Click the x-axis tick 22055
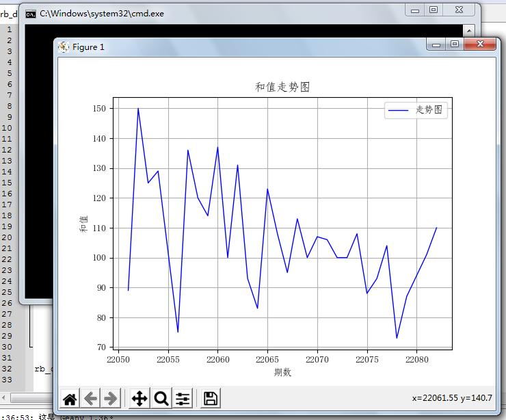Screen dimensions: 506x420 pyautogui.click(x=168, y=360)
